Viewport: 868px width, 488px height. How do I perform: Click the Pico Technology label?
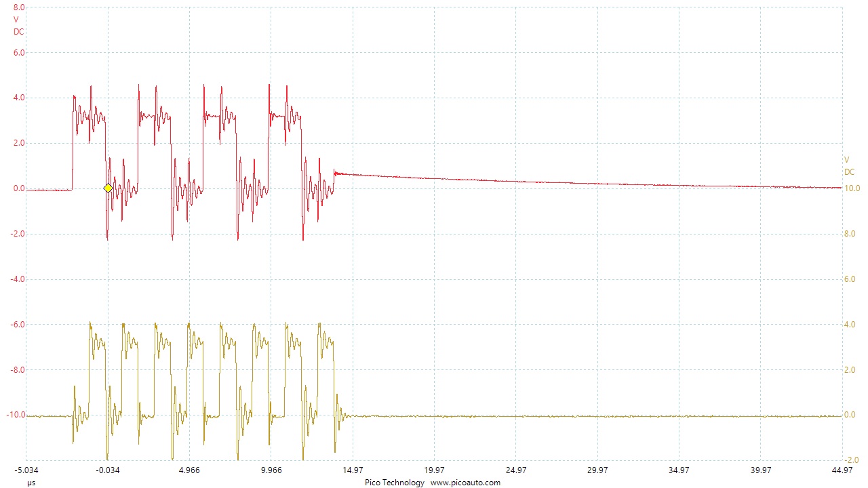coord(395,483)
